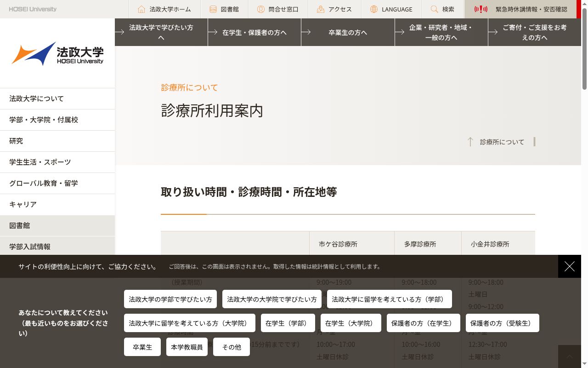Expand 学部・大学院・付属校 in sidebar

click(x=57, y=120)
